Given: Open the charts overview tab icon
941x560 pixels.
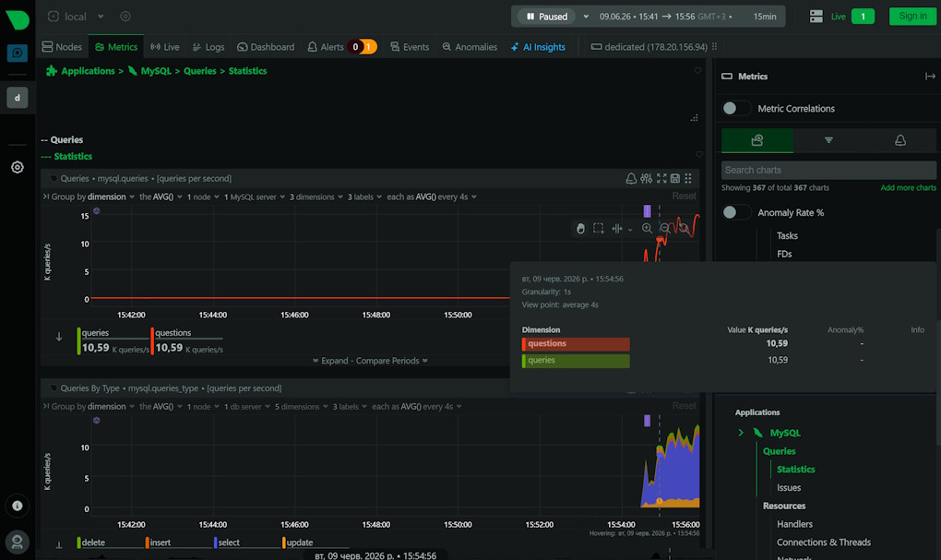Looking at the screenshot, I should [757, 140].
